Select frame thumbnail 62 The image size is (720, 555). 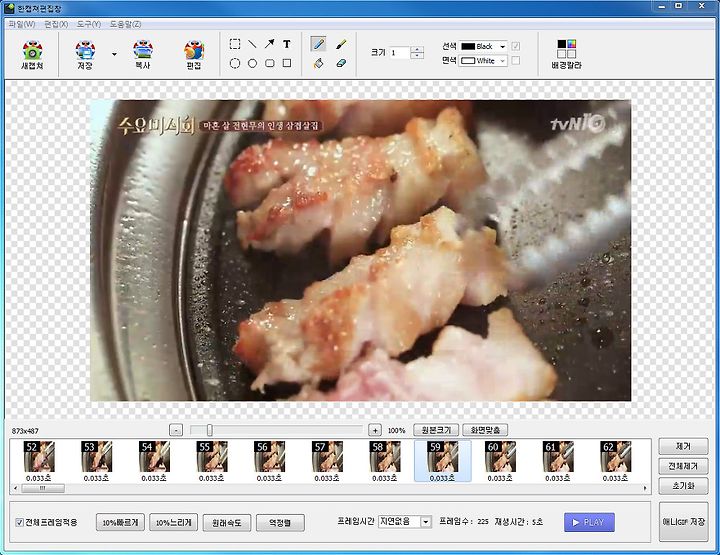tap(615, 461)
